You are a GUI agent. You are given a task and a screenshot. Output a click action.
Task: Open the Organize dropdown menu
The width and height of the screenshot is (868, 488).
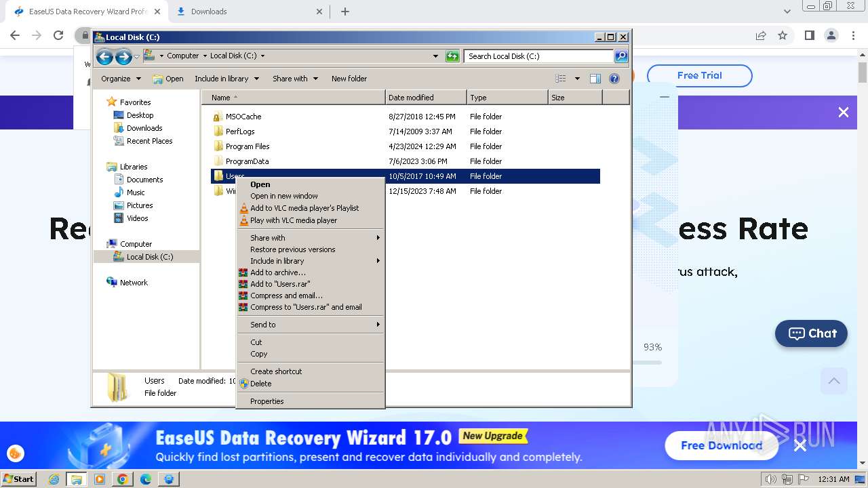pyautogui.click(x=121, y=79)
